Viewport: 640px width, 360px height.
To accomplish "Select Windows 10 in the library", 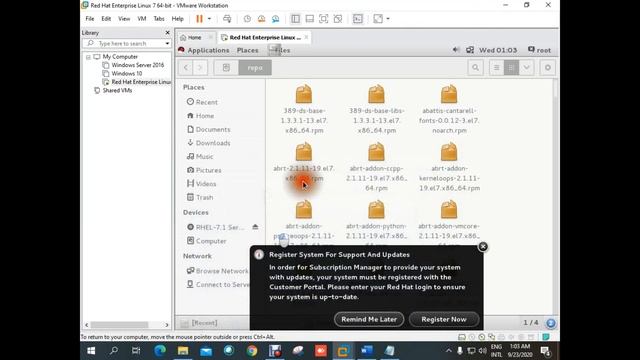I will 127,73.
